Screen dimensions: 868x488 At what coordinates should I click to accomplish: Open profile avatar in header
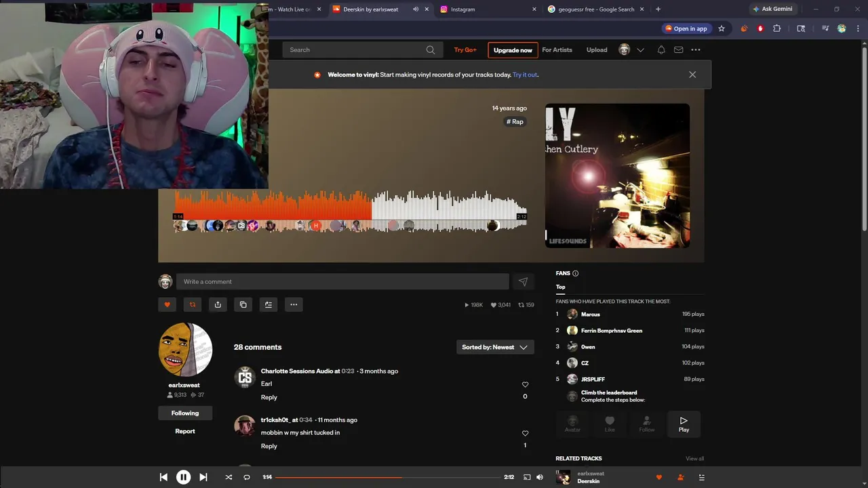625,49
